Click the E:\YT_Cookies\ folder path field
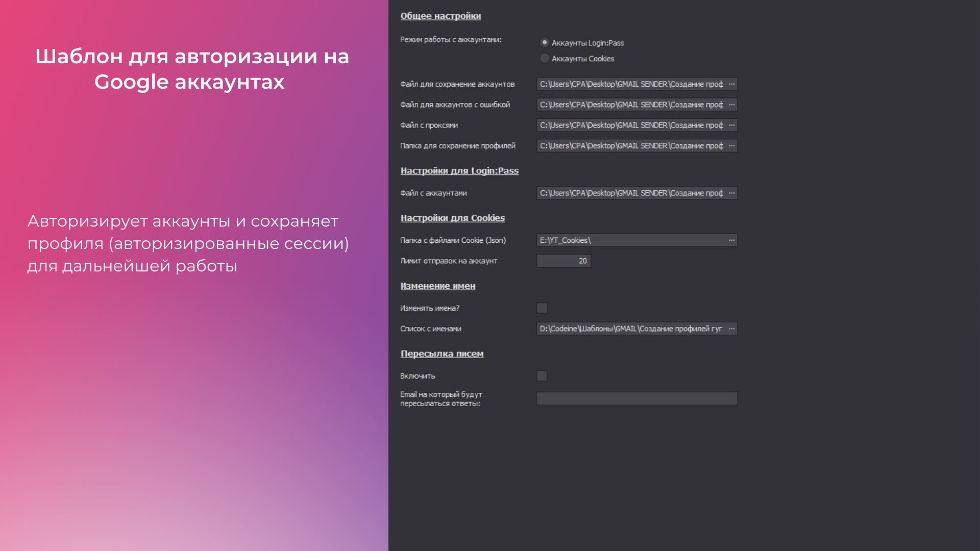The image size is (980, 551). [631, 240]
